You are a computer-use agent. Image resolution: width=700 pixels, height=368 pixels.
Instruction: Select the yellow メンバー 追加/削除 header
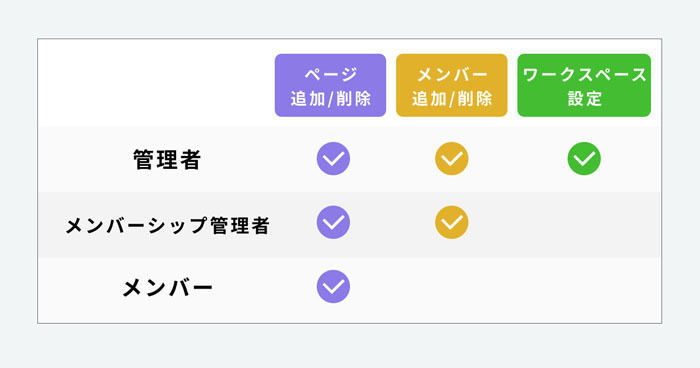[451, 85]
